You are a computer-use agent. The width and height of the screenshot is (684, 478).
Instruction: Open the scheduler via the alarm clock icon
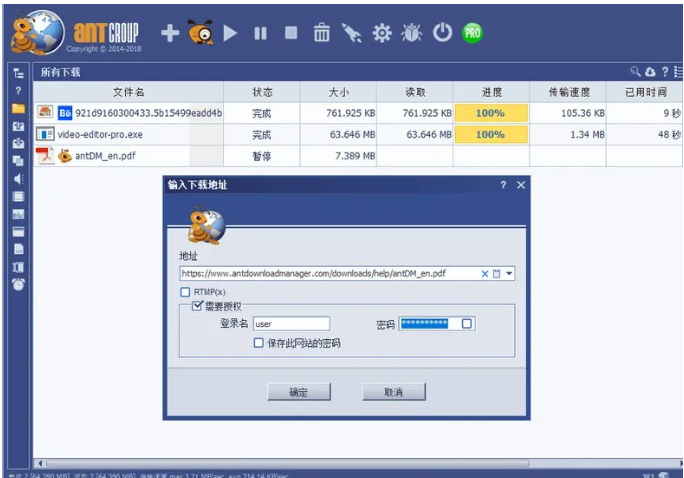click(x=18, y=284)
